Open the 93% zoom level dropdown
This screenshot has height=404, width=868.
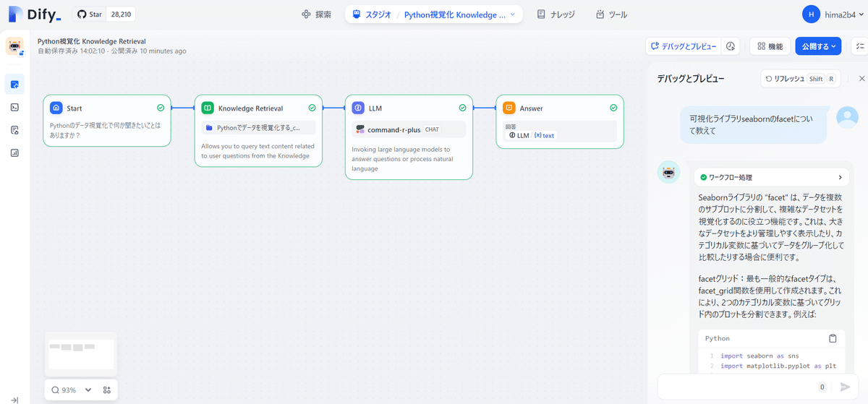point(71,390)
